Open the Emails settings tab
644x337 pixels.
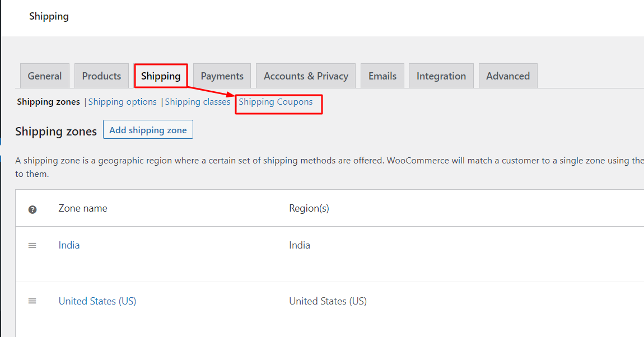pyautogui.click(x=382, y=75)
